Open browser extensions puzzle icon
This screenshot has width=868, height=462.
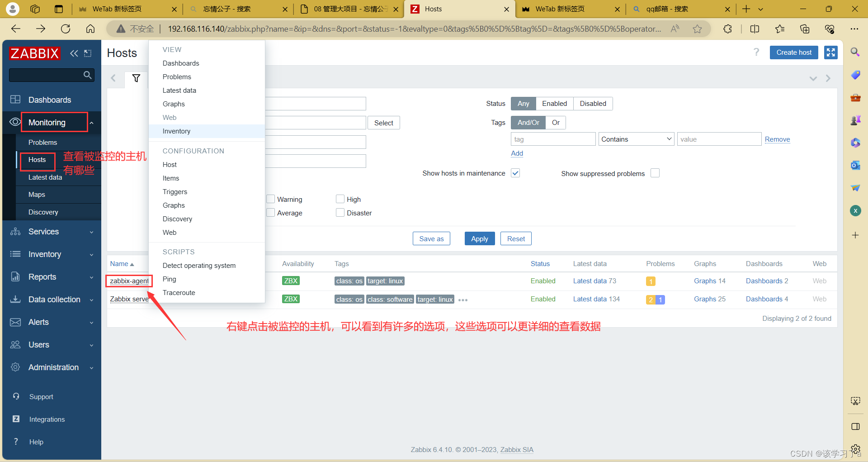coord(727,29)
